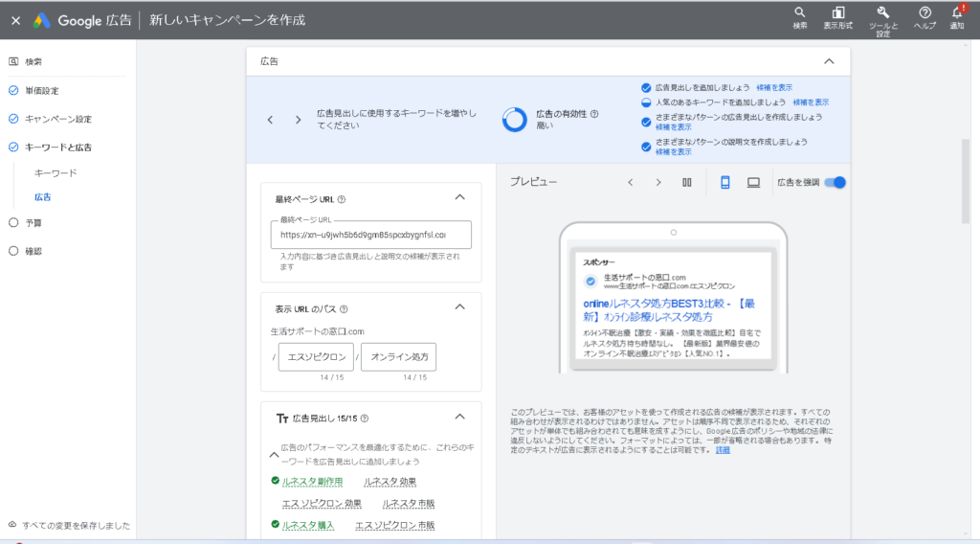
Task: Click 候補を表示 under さまざまなパターンの広告見出し
Action: 673,127
